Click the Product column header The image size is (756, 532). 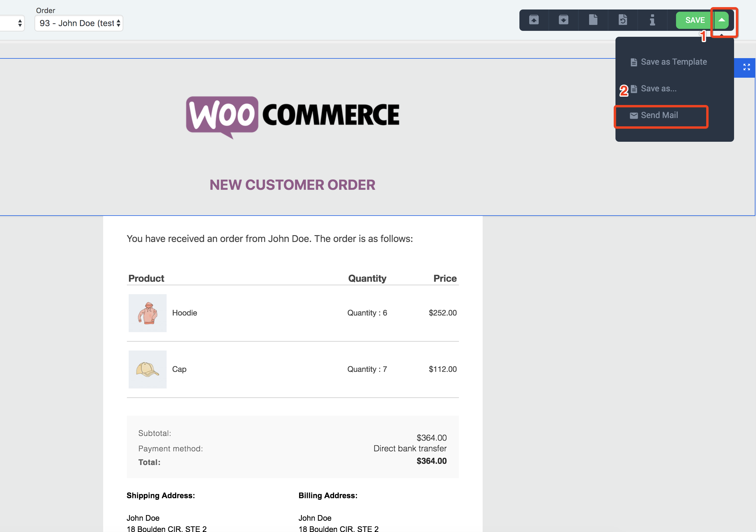(x=146, y=278)
